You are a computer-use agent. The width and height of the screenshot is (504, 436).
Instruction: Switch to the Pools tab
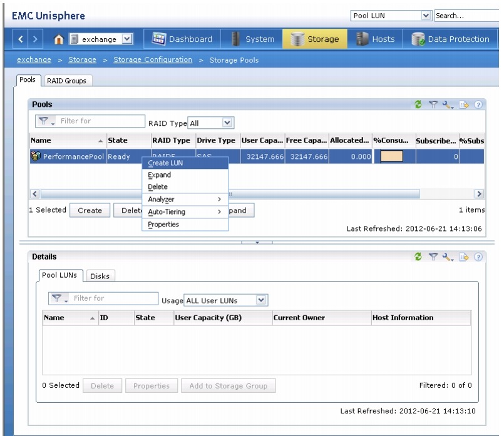pos(28,80)
